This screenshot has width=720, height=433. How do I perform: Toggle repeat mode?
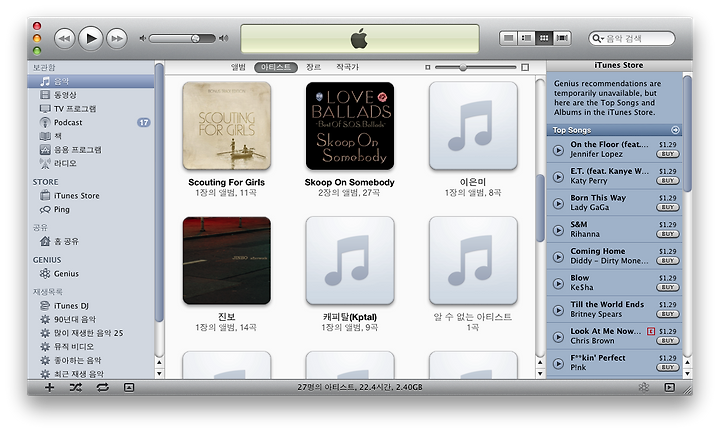click(103, 388)
